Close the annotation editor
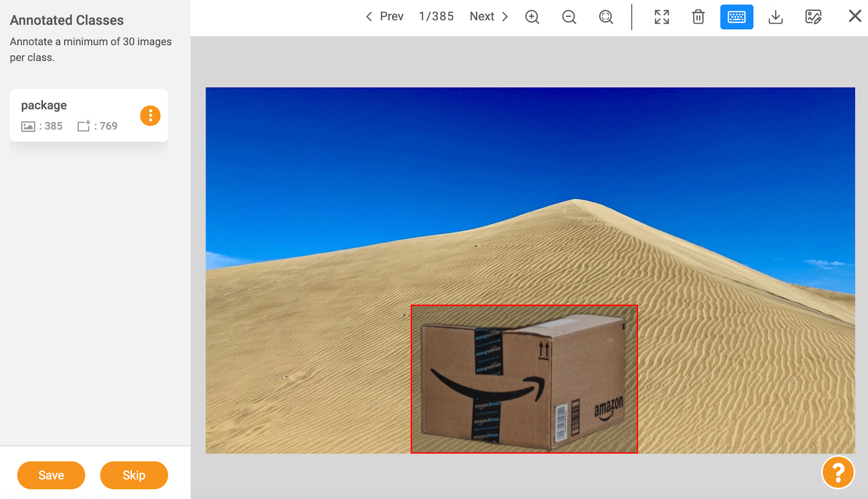This screenshot has height=499, width=868. [854, 16]
